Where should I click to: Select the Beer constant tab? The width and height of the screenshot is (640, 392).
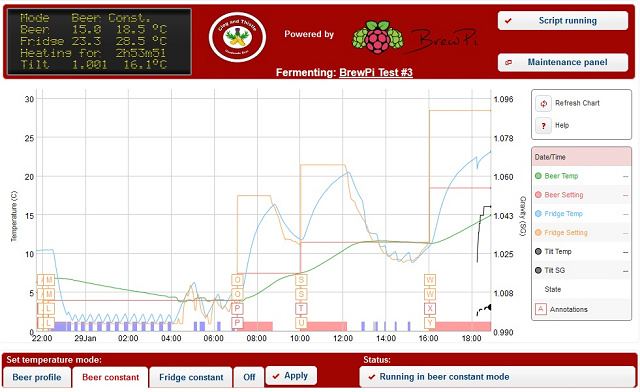pos(111,377)
